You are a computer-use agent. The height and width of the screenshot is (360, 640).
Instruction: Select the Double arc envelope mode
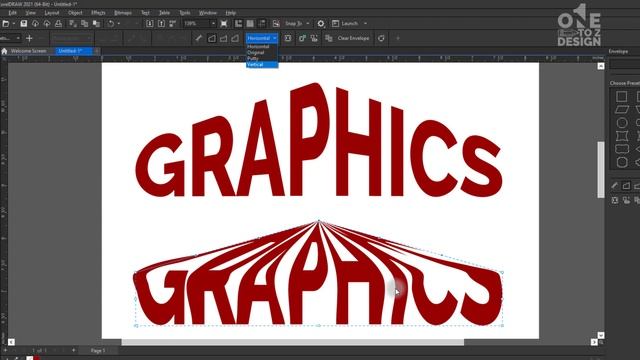pyautogui.click(x=235, y=38)
